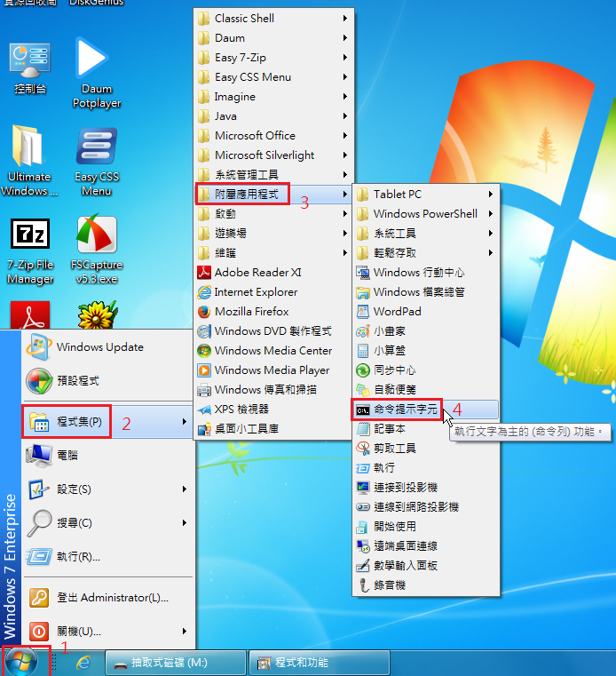The height and width of the screenshot is (676, 616).
Task: Expand the Microsoft Silverlight folder
Action: (x=273, y=155)
